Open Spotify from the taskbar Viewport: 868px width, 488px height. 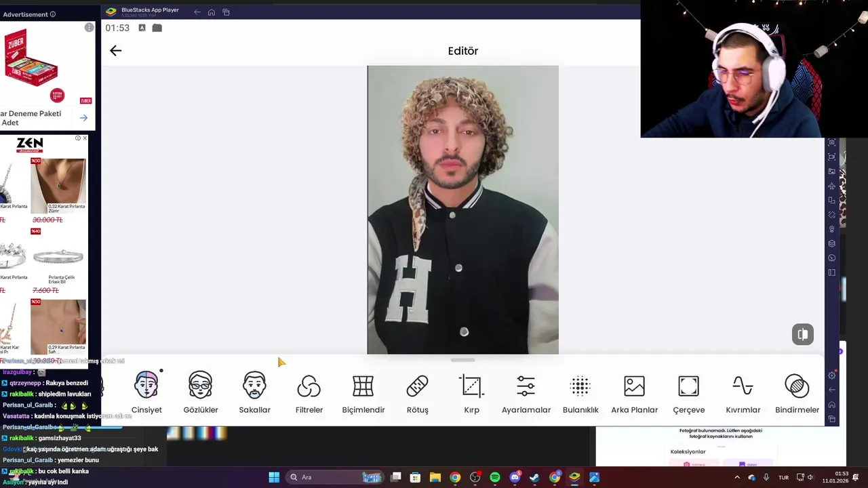[x=495, y=477]
